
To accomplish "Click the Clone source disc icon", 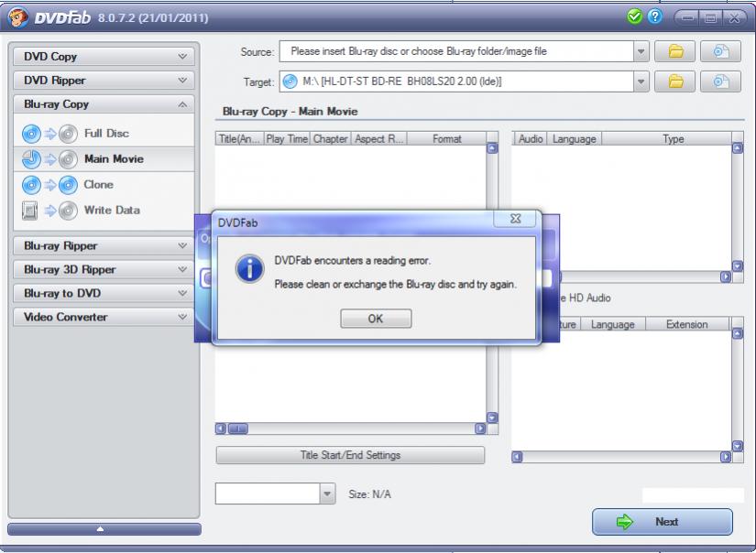I will pyautogui.click(x=31, y=185).
